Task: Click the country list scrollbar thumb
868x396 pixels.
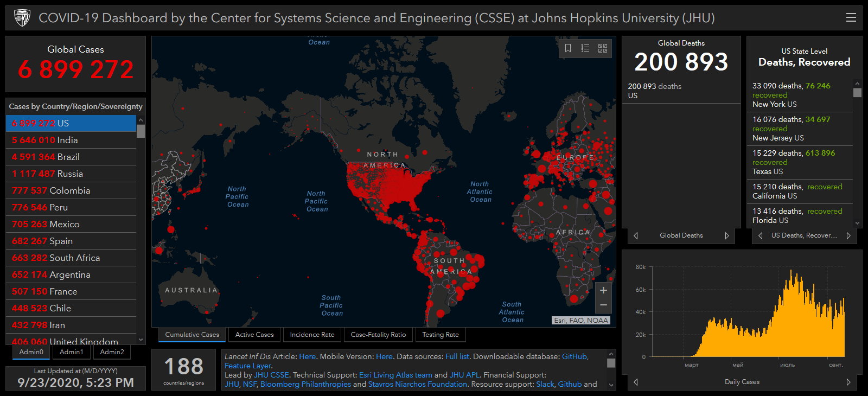Action: click(141, 131)
